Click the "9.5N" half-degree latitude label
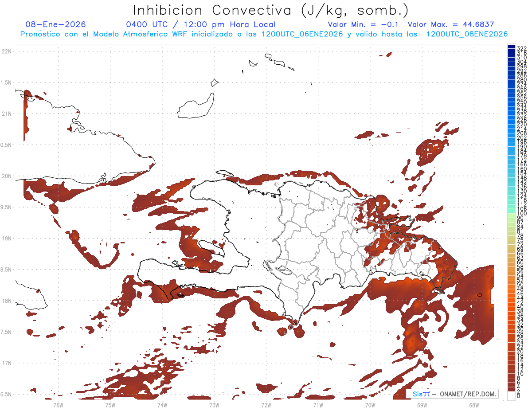Viewport: 532px width, 411px height. (6, 207)
